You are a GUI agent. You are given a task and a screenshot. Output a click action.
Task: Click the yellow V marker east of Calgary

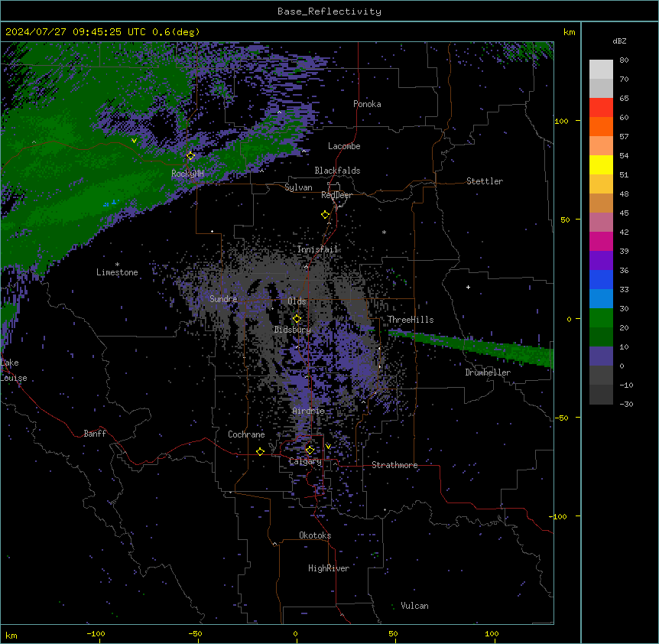pos(328,447)
